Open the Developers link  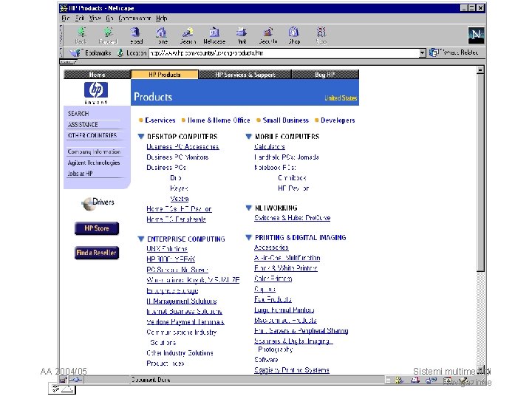[338, 120]
